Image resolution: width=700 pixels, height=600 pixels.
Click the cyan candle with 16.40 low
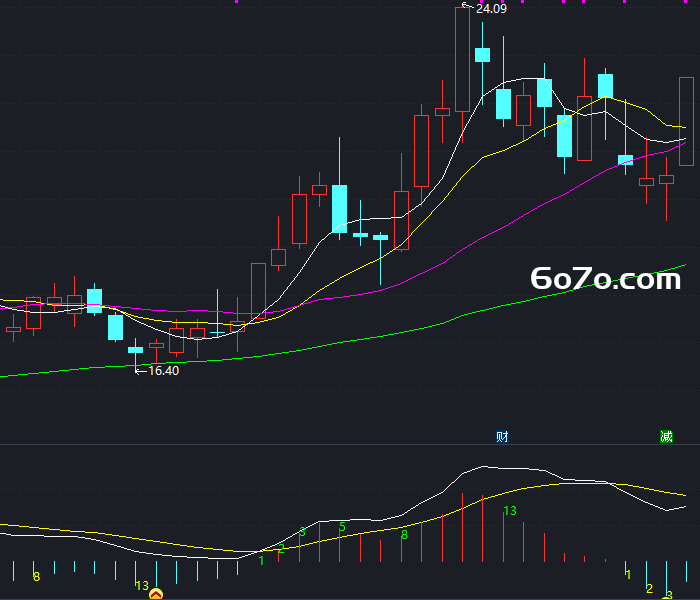[136, 350]
